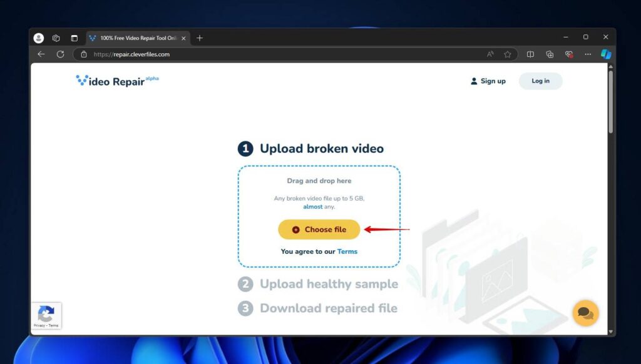This screenshot has width=641, height=364.
Task: Click the Choose file button
Action: (319, 230)
